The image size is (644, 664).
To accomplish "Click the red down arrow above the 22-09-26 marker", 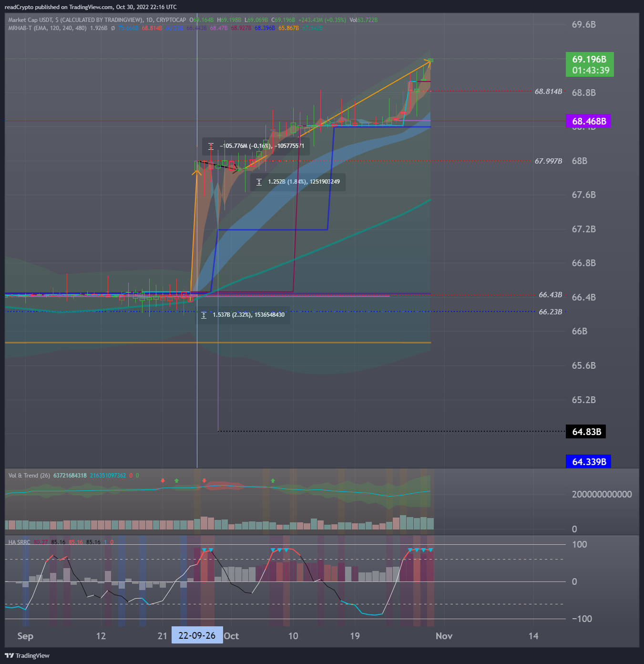I will click(x=204, y=480).
